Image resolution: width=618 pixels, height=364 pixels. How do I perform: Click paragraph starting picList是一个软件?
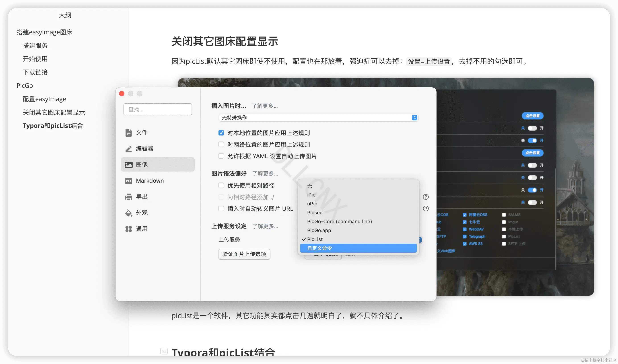pyautogui.click(x=288, y=316)
